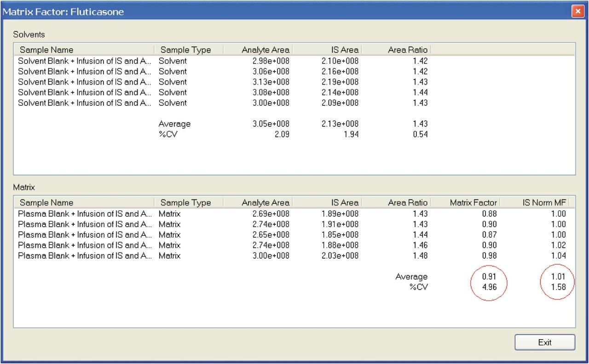Image resolution: width=589 pixels, height=364 pixels.
Task: Click the circled IS Norm MF average 1.01
Action: 557,276
